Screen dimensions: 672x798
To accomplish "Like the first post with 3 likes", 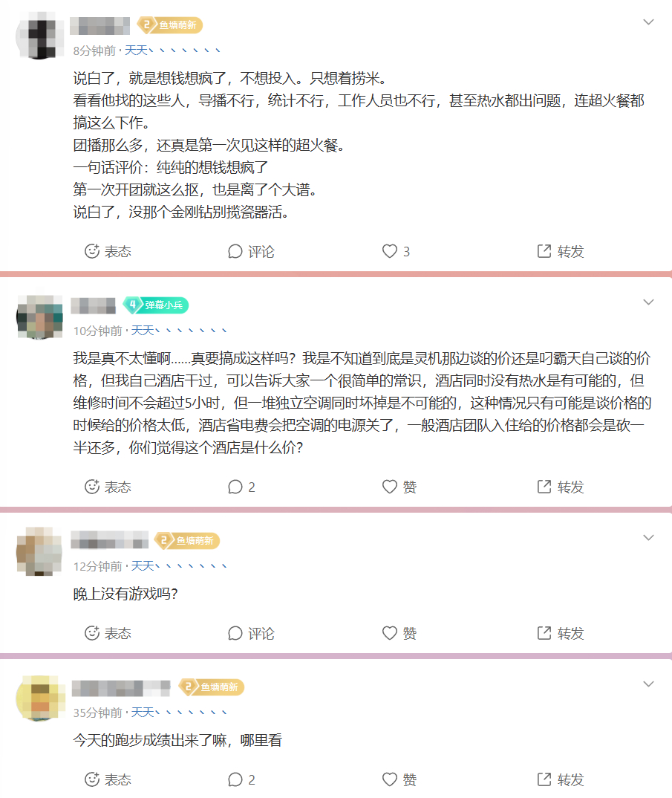I will (396, 251).
